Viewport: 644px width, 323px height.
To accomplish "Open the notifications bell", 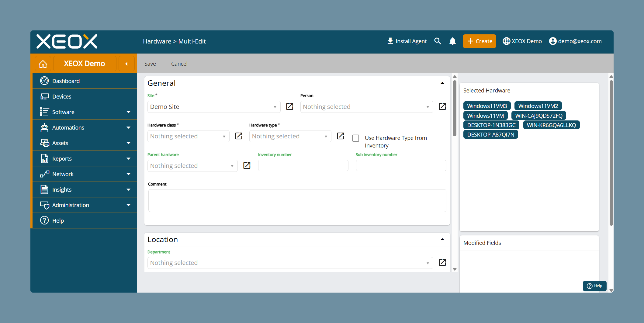I will 452,41.
